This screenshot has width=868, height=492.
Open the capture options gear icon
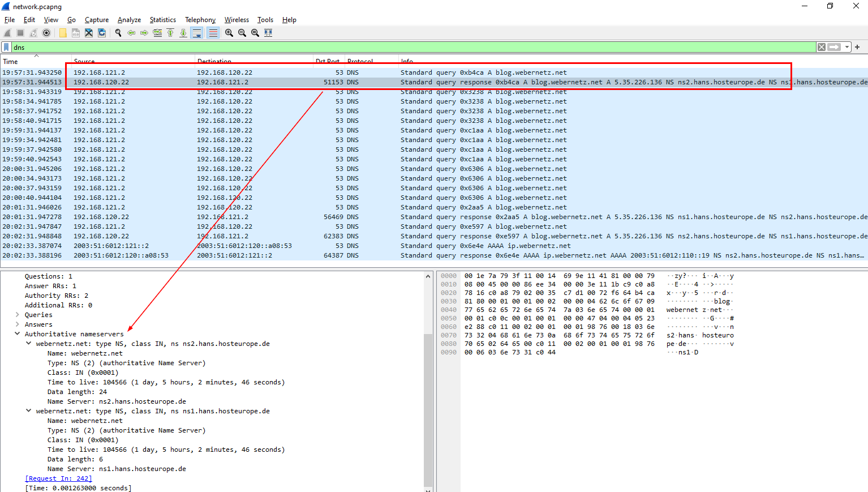coord(46,33)
